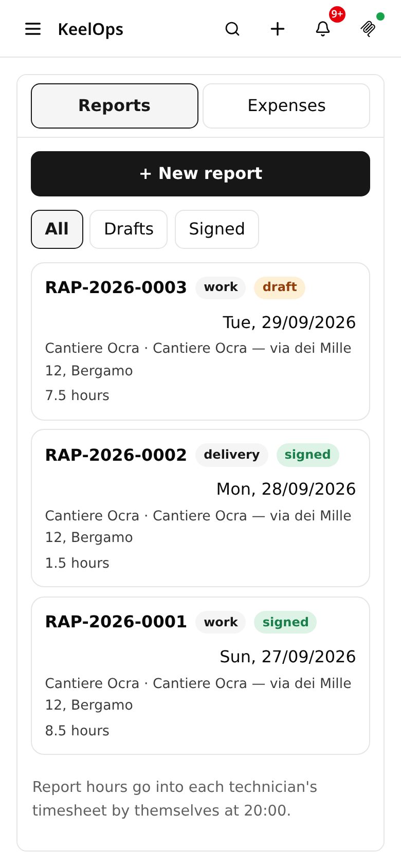The image size is (401, 868).
Task: Click the work tag on RAP-2026-0003
Action: (221, 287)
